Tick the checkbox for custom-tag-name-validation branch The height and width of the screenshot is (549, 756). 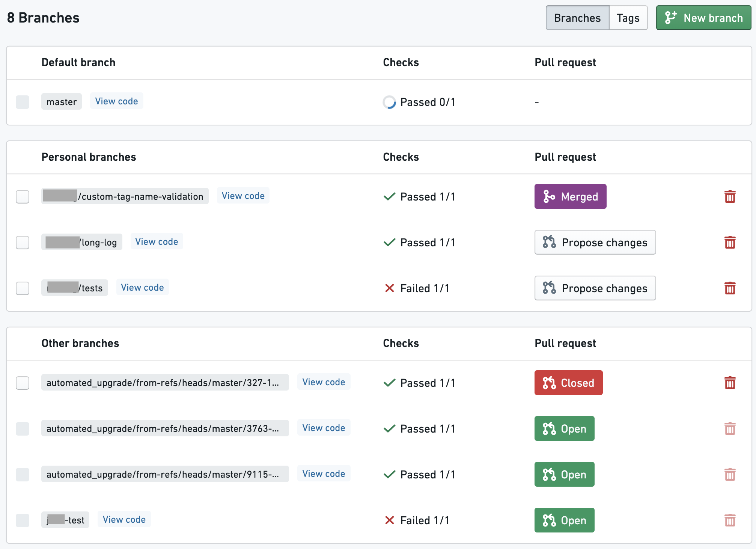pos(23,196)
